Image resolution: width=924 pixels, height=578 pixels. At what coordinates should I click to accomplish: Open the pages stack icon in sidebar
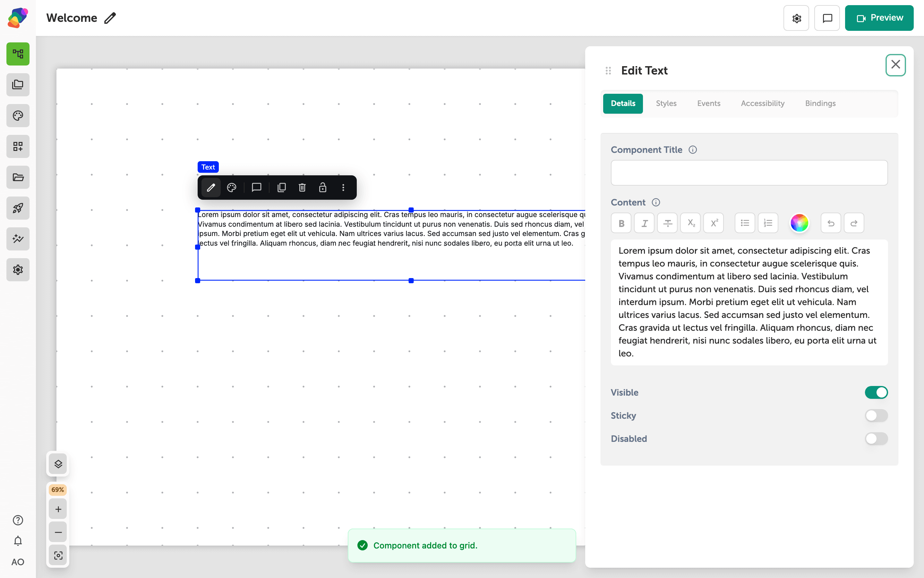pos(18,85)
